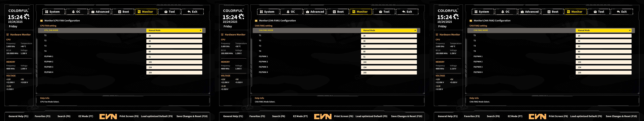Image resolution: width=644 pixels, height=121 pixels.
Task: Click the gear icon beside clock in CPU FAN screen
Action: tap(26, 17)
